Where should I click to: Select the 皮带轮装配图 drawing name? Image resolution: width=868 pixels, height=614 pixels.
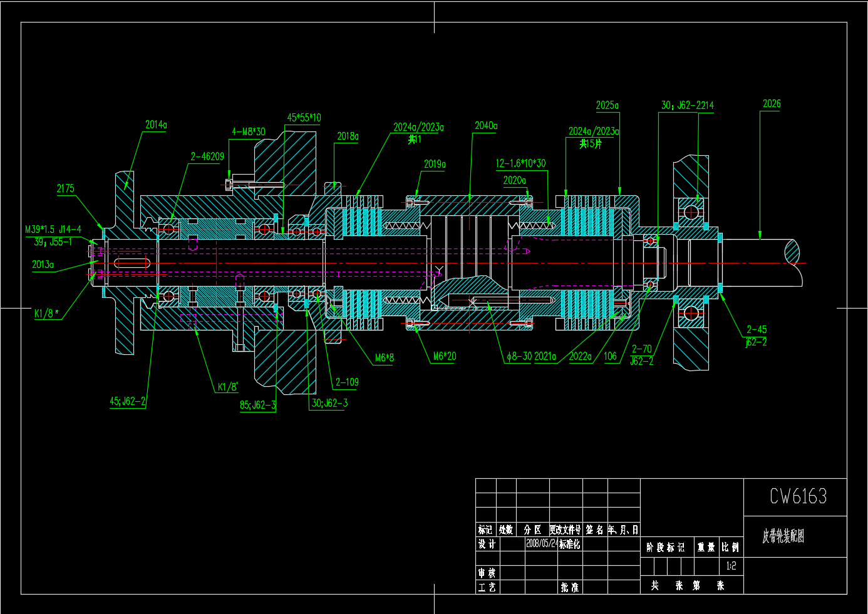pyautogui.click(x=783, y=536)
